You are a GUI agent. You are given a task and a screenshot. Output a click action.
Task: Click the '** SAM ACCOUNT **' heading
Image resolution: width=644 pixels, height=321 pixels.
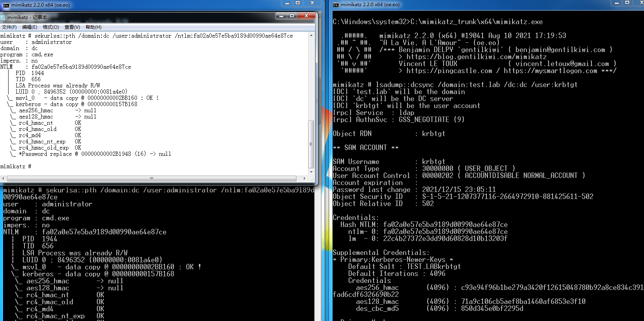point(365,148)
